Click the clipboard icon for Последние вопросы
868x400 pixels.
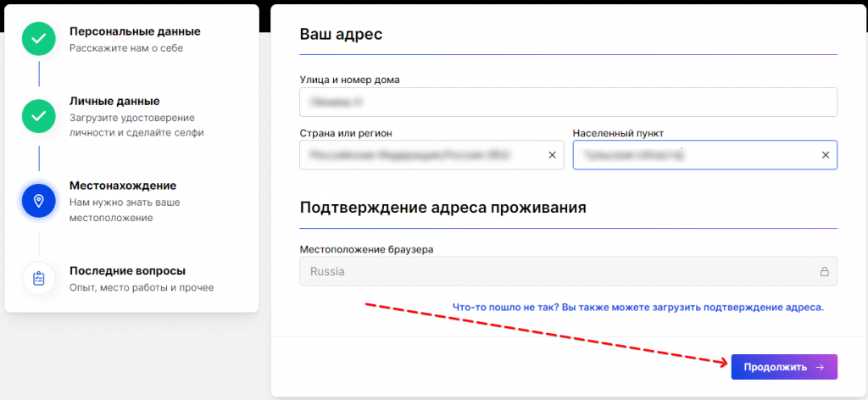coord(38,278)
